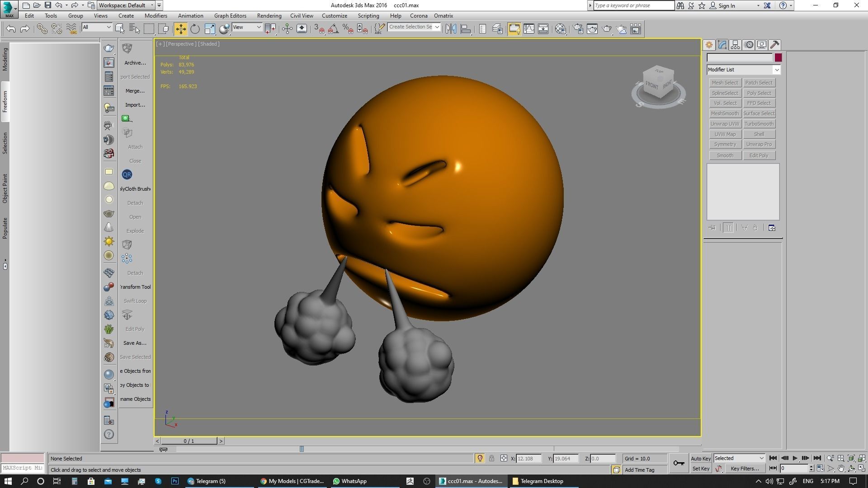Select the Move transform tool
Image resolution: width=868 pixels, height=488 pixels.
(x=180, y=29)
